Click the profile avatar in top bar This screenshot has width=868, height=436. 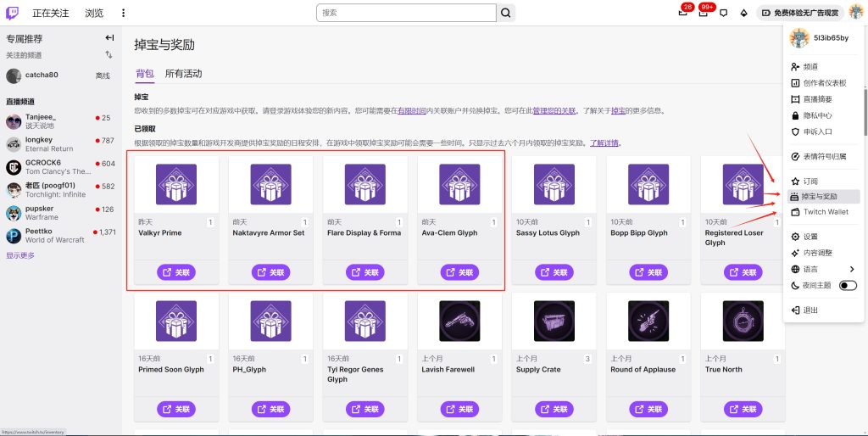click(855, 13)
